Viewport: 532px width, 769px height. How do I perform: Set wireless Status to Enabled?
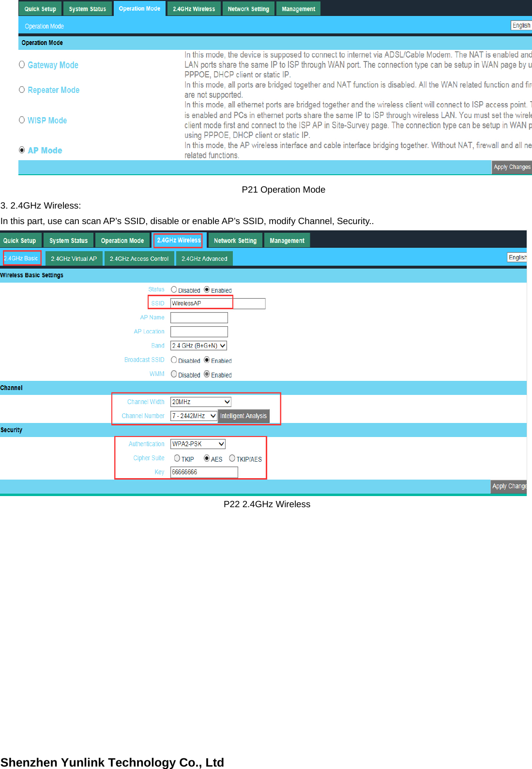click(207, 289)
